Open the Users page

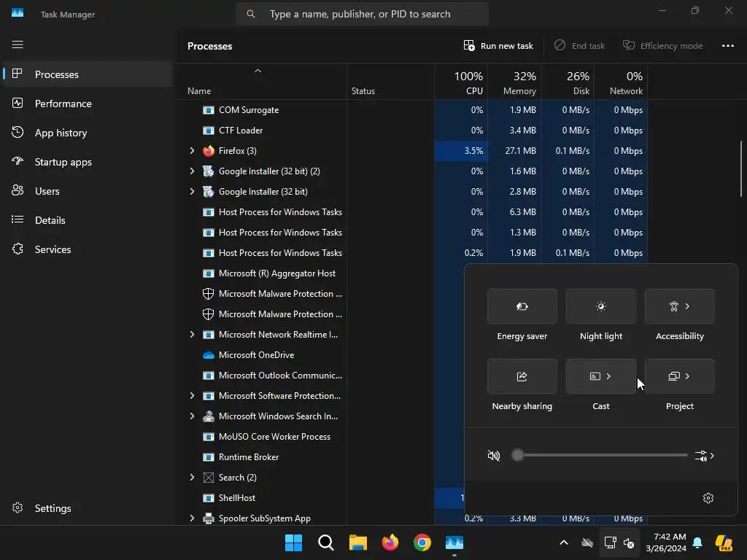coord(88,191)
